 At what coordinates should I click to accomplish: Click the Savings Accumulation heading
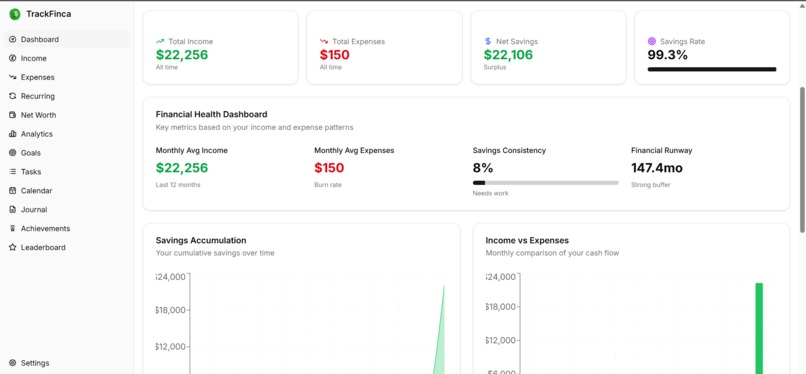[x=201, y=240]
